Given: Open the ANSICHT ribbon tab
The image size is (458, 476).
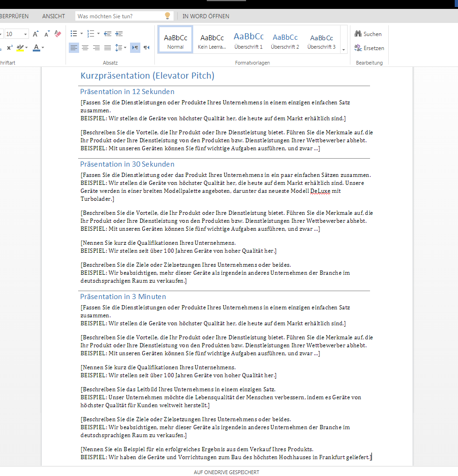Looking at the screenshot, I should pos(54,16).
